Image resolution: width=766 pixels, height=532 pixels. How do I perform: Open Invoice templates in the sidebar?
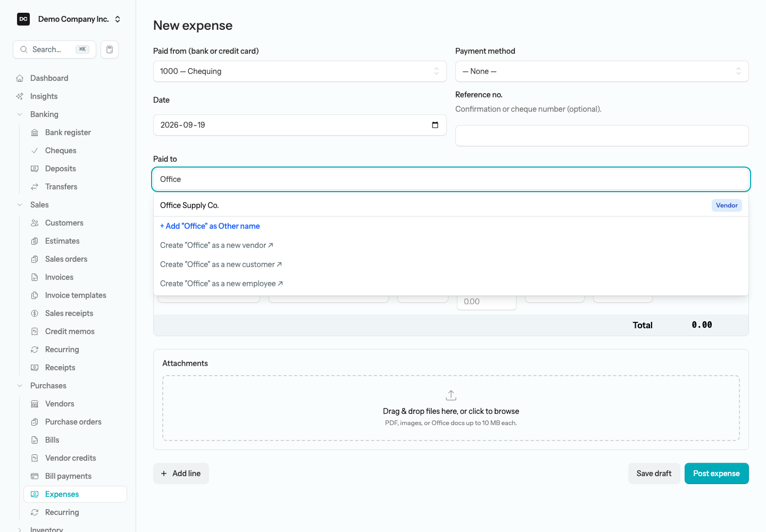75,295
